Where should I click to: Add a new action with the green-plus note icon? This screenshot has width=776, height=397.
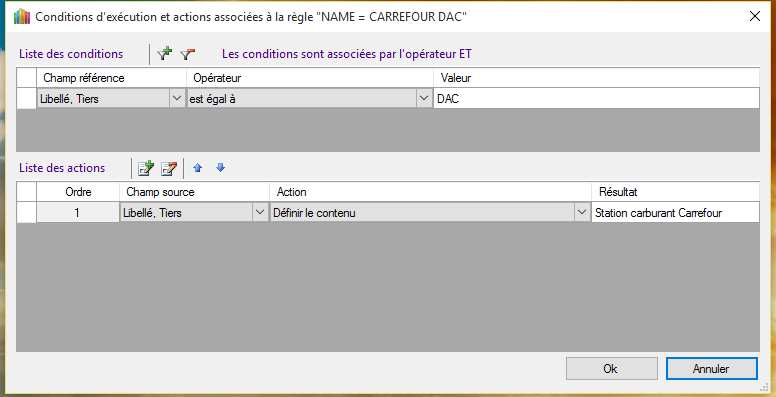coord(146,168)
